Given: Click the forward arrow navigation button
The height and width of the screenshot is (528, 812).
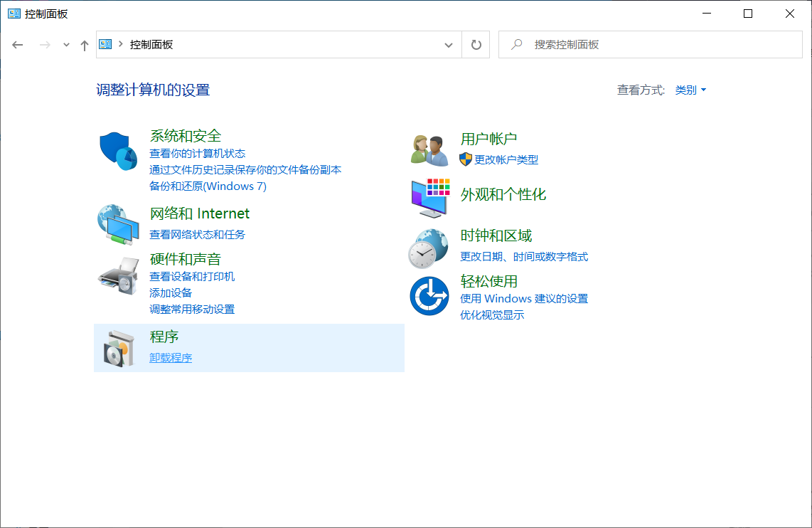Looking at the screenshot, I should [x=45, y=45].
